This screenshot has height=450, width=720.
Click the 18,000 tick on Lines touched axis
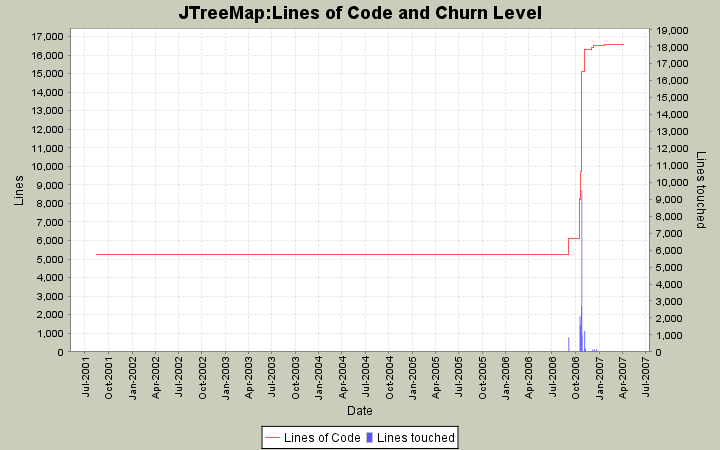click(672, 48)
